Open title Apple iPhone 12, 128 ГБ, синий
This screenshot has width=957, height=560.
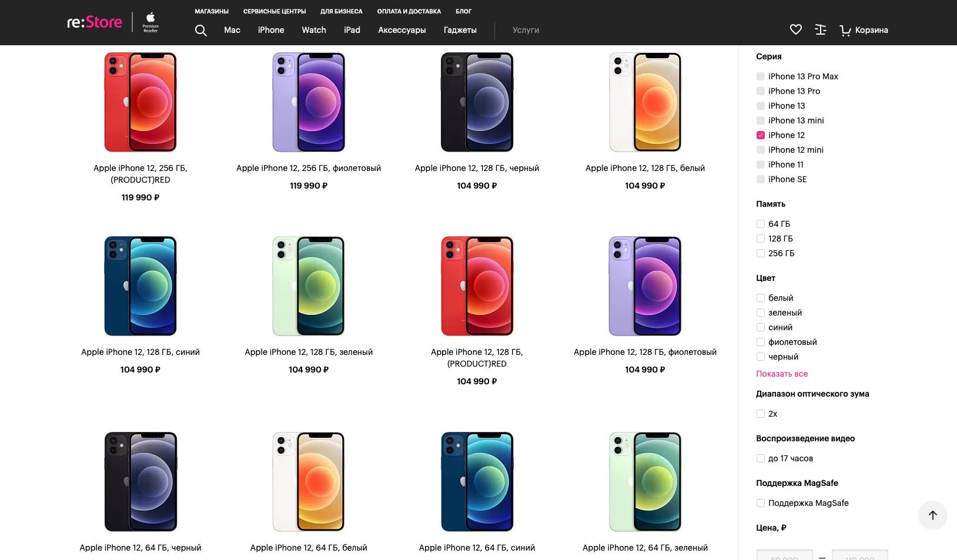[140, 352]
